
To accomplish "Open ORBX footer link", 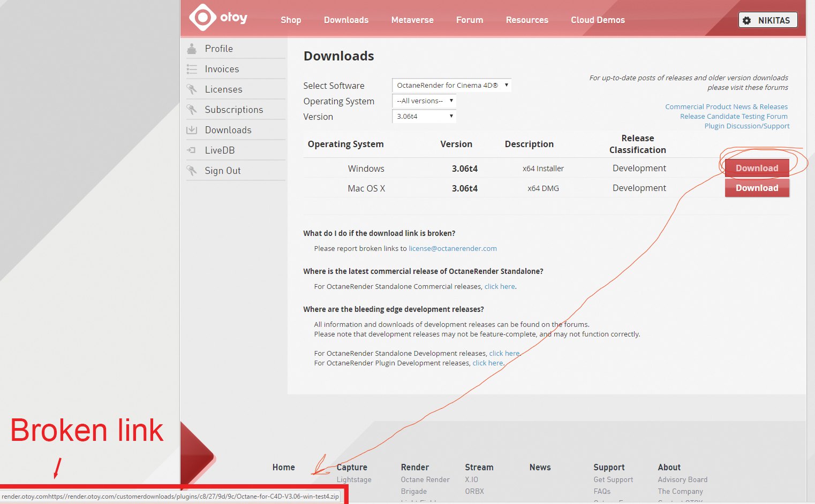I will (474, 492).
